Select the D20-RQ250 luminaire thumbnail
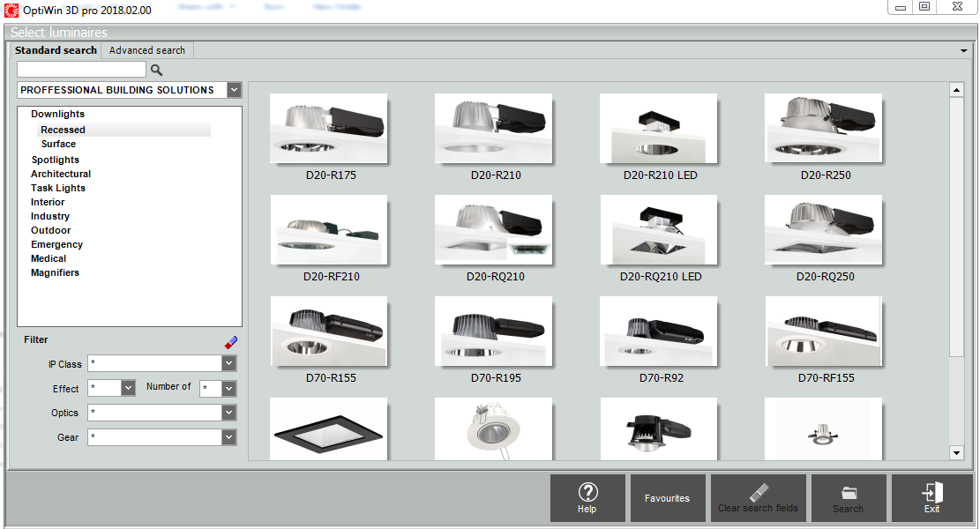 pos(824,230)
